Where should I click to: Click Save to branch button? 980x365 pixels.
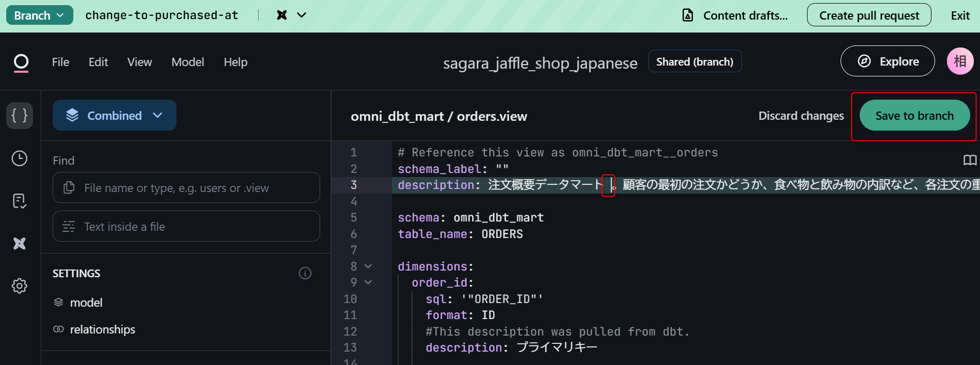coord(914,116)
